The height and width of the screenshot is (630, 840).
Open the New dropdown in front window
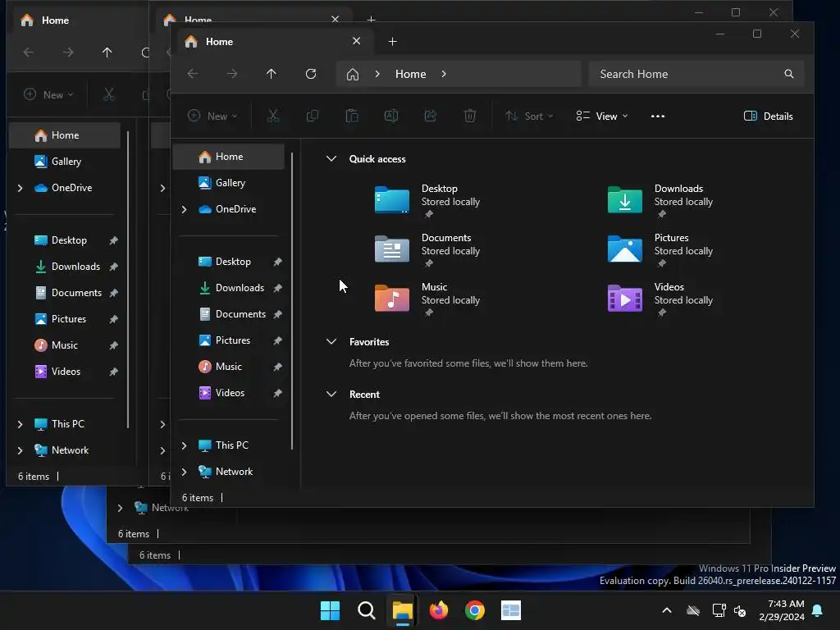(x=212, y=116)
